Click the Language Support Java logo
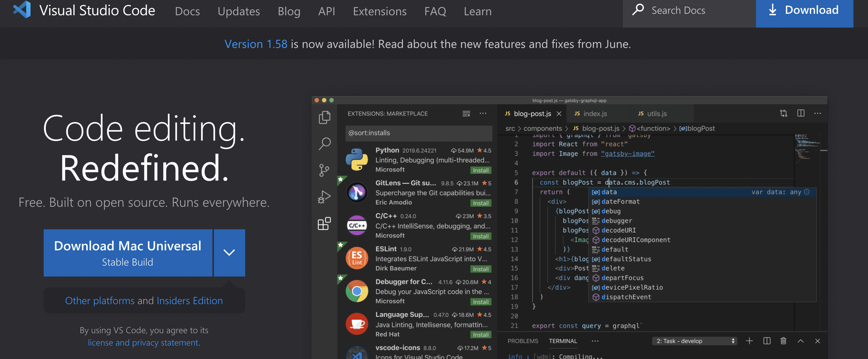This screenshot has width=868, height=359. [x=357, y=324]
